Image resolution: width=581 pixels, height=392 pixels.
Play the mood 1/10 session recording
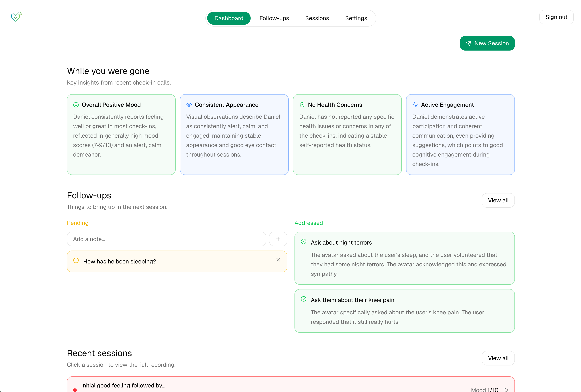click(x=506, y=389)
